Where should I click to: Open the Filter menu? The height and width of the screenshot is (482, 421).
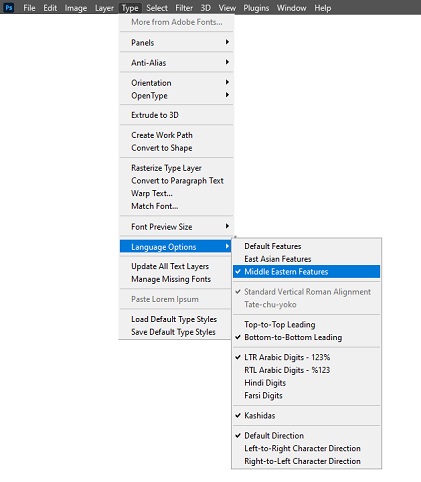[184, 8]
